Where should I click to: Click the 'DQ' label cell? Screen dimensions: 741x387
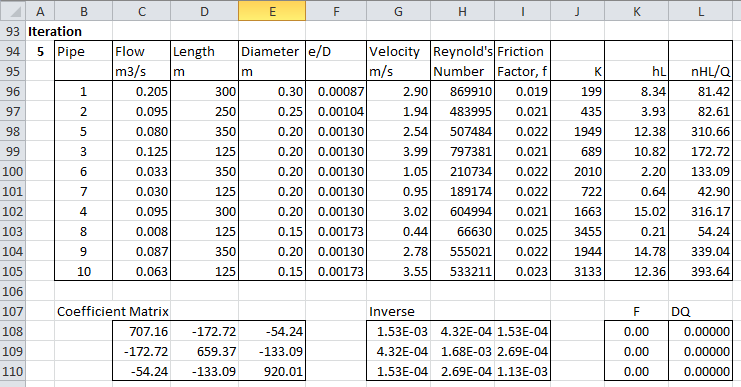point(701,311)
